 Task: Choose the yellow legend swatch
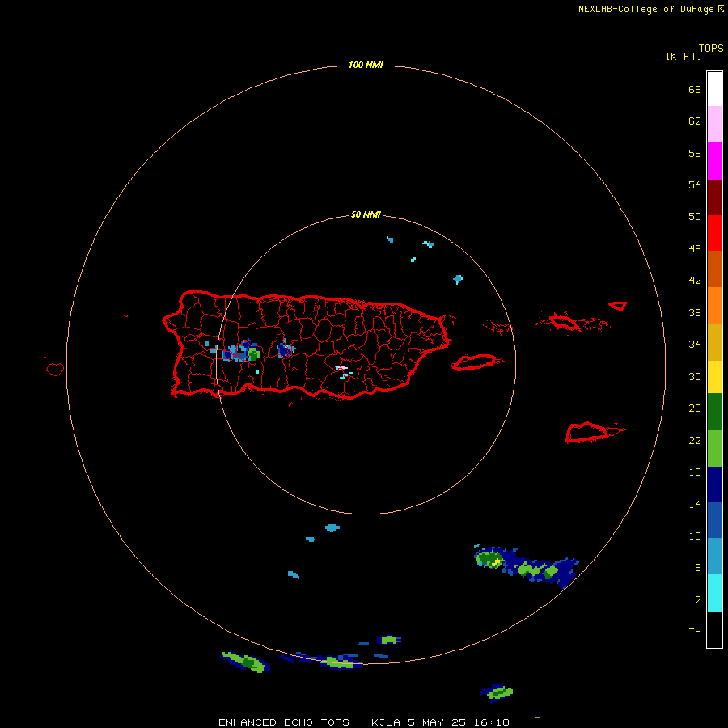(714, 377)
